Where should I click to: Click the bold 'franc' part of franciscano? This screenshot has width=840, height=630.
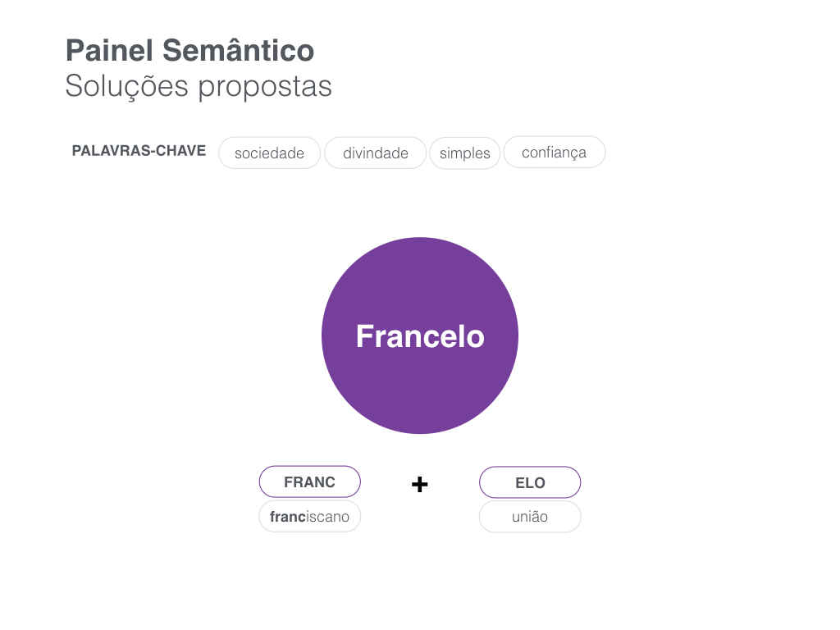pyautogui.click(x=288, y=517)
